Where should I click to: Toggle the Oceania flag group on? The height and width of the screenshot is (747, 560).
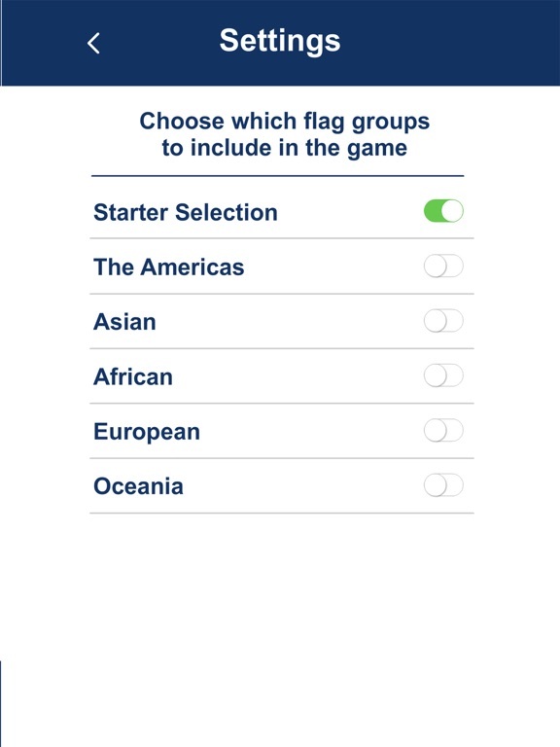pyautogui.click(x=443, y=485)
